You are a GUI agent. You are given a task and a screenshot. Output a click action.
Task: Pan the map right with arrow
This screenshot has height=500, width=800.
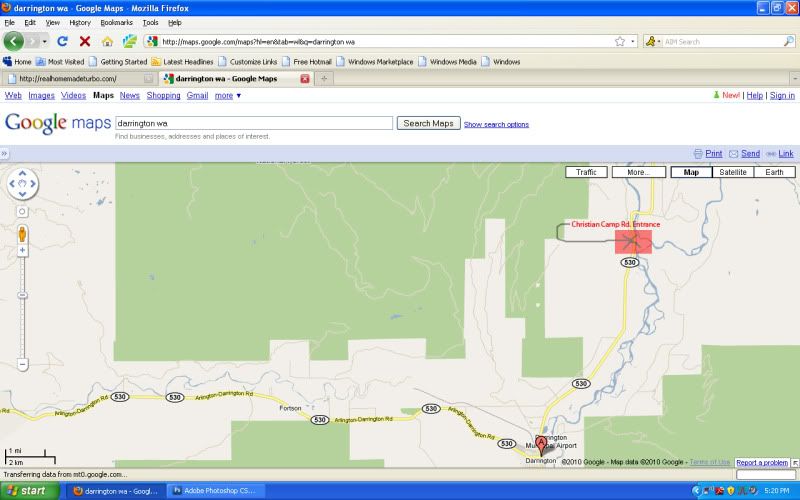click(x=33, y=184)
